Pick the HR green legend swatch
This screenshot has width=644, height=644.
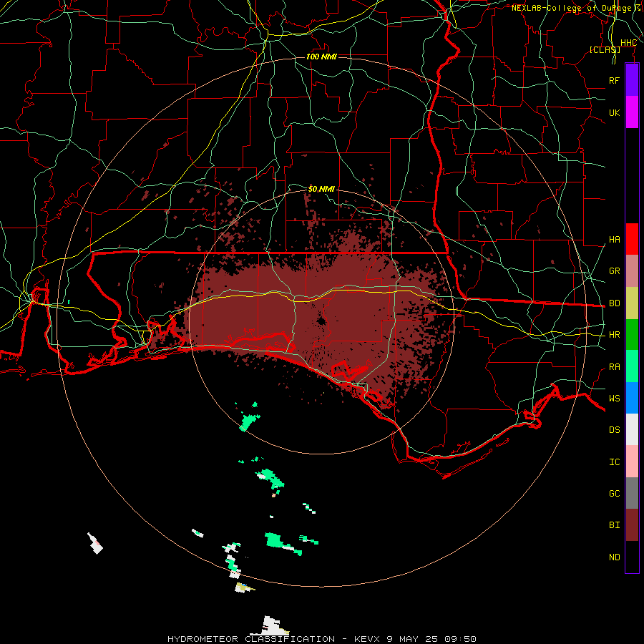(632, 335)
